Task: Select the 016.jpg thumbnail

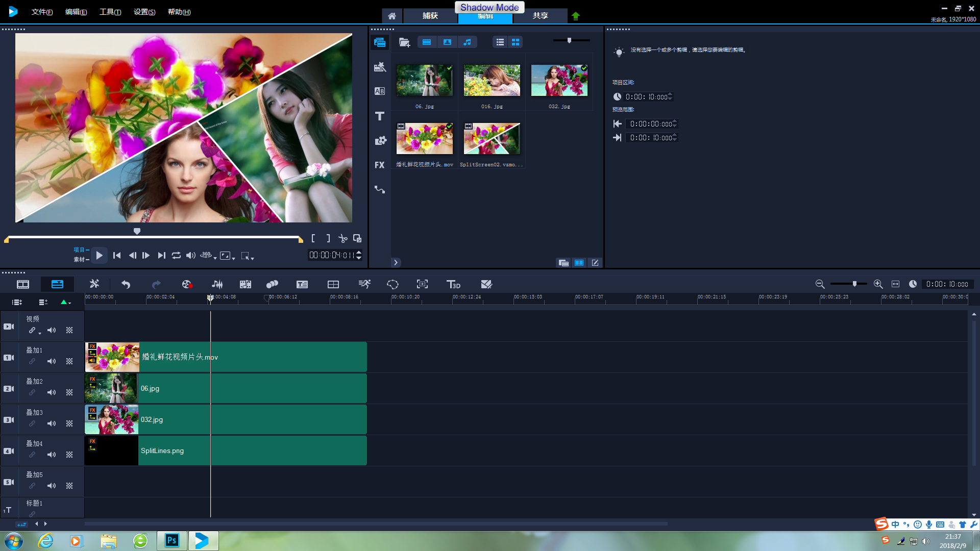Action: tap(492, 80)
